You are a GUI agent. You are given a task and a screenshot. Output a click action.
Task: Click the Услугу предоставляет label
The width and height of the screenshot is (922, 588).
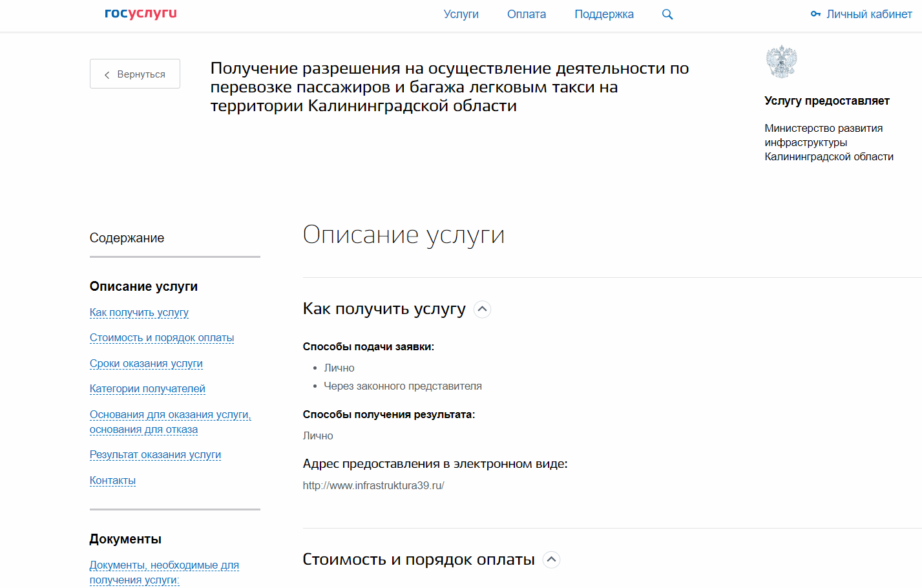827,101
